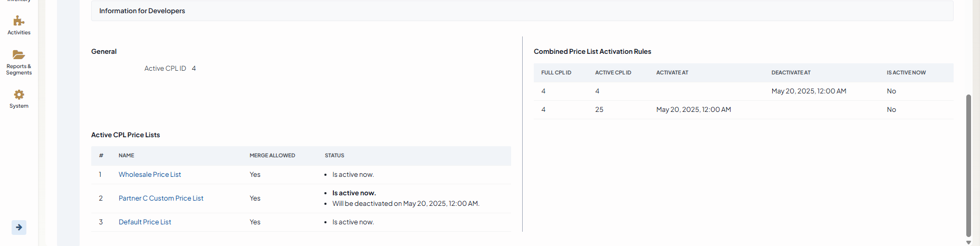Click the Is Active Now column header
Screen dimensions: 980x246
[906, 73]
